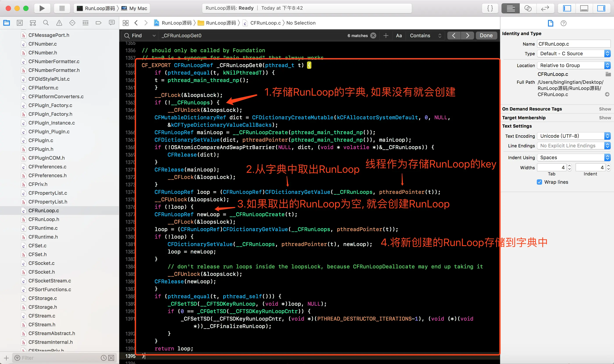Open the Find navigator (magnifier icon)

click(x=46, y=23)
